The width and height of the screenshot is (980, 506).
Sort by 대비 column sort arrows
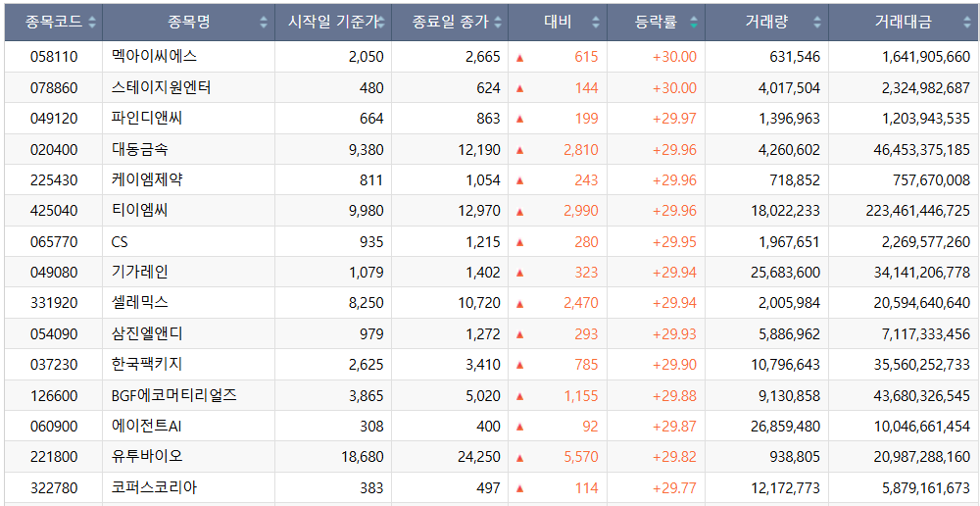click(596, 23)
